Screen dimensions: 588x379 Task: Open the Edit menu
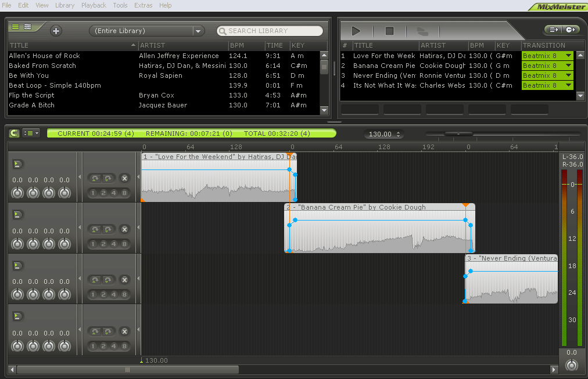point(23,5)
